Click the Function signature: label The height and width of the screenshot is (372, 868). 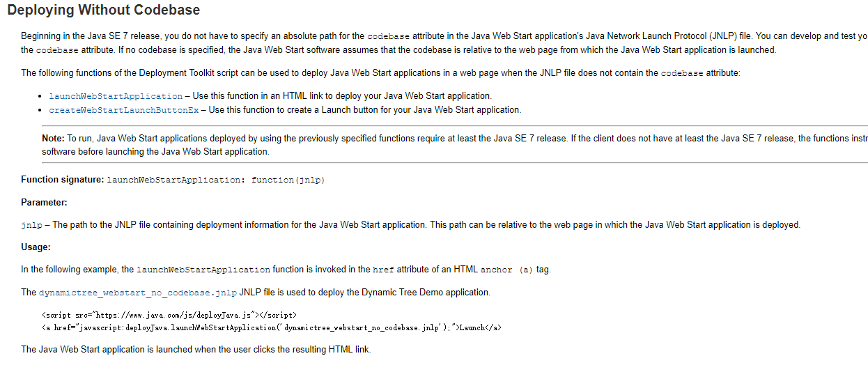coord(62,180)
